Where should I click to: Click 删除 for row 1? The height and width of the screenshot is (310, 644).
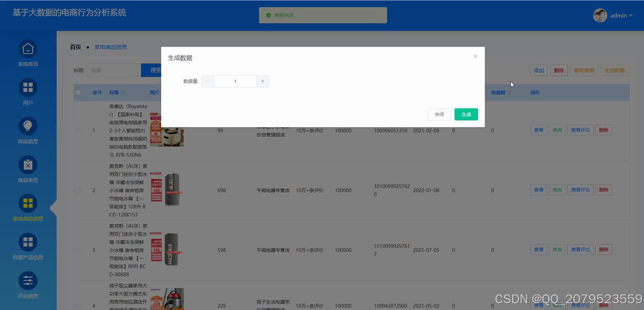point(604,130)
